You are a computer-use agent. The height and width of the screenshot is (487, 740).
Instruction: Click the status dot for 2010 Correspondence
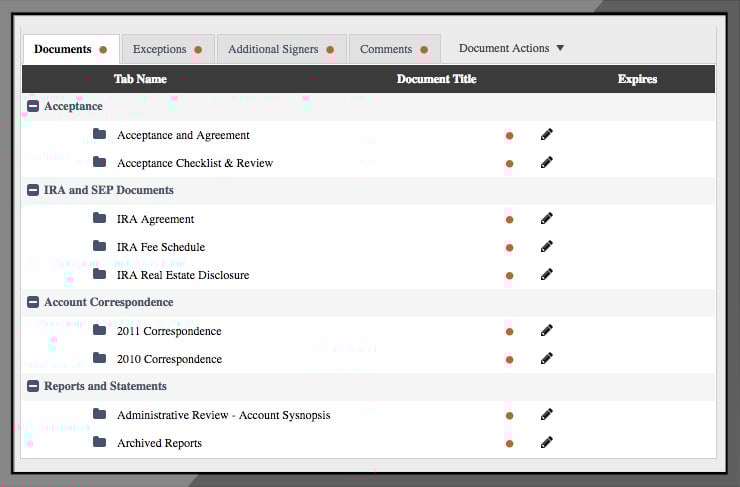coord(509,359)
